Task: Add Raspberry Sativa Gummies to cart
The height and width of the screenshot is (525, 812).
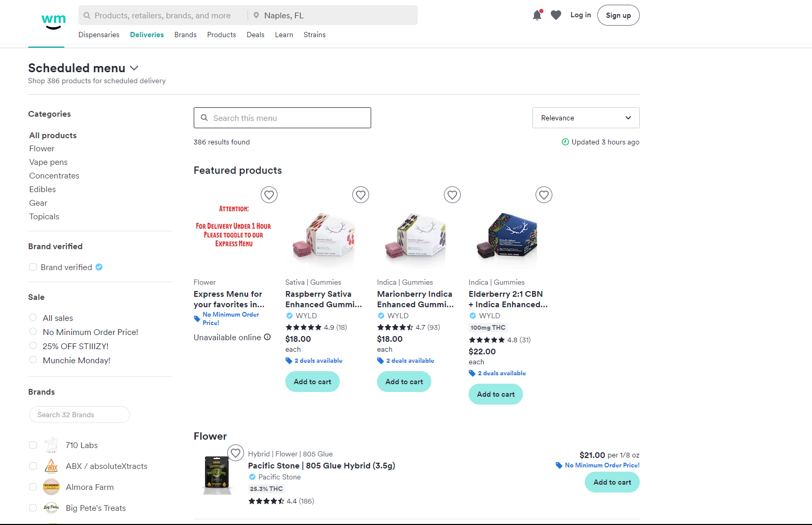Action: coord(312,382)
